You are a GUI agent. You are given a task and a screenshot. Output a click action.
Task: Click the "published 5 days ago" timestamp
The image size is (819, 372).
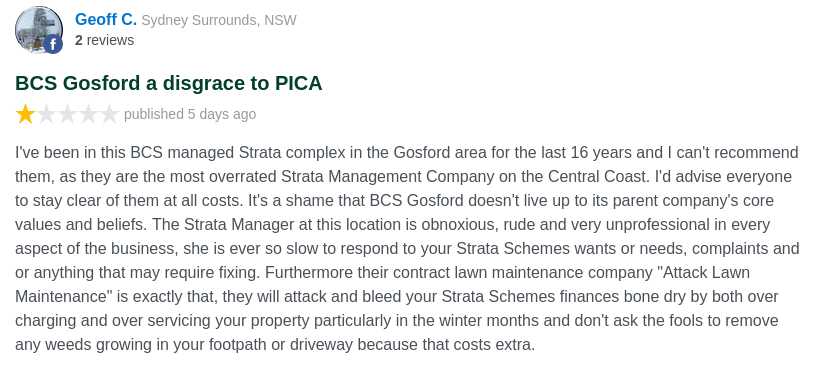pyautogui.click(x=190, y=114)
